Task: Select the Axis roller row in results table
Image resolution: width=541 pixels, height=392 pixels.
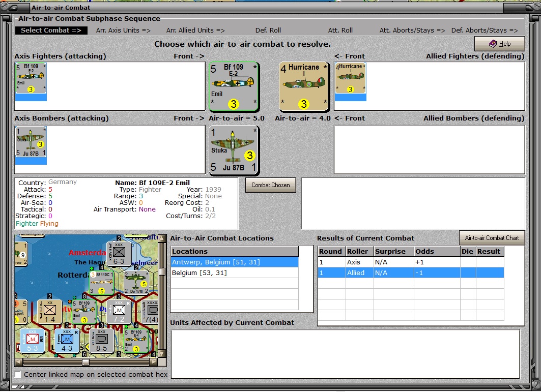Action: 411,262
